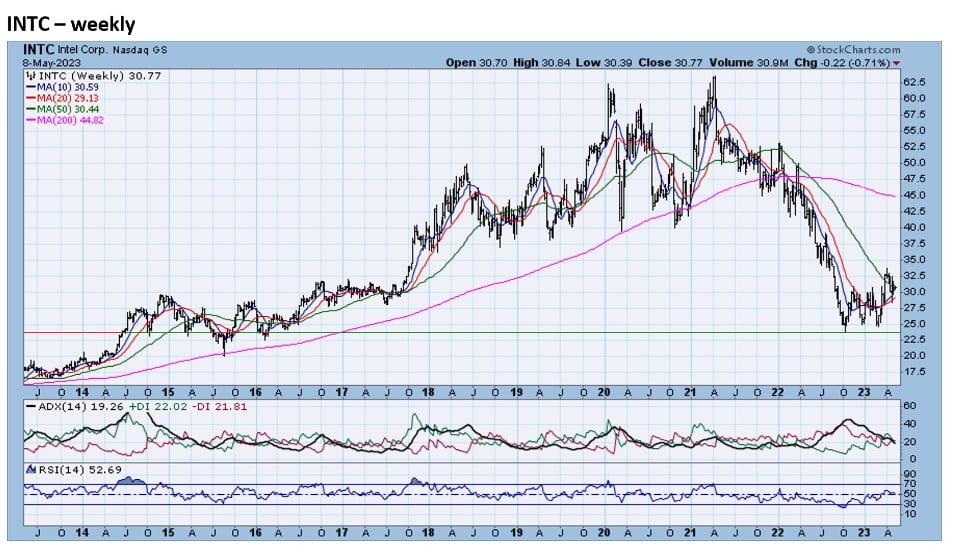Click the 'Open 30.70' value
The width and height of the screenshot is (953, 552).
point(476,63)
